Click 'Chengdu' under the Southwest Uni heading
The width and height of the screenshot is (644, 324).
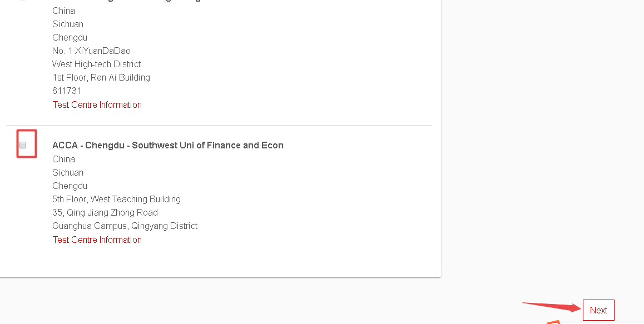[70, 186]
